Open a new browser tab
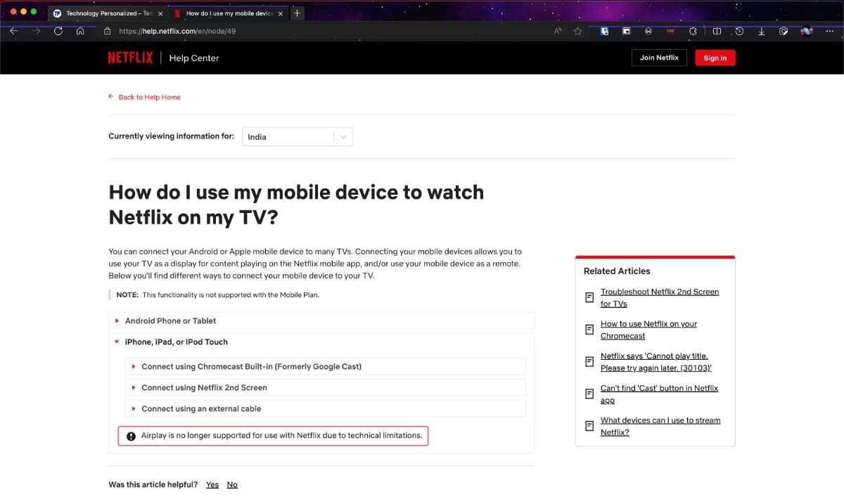Screen dimensions: 844x504 [297, 13]
